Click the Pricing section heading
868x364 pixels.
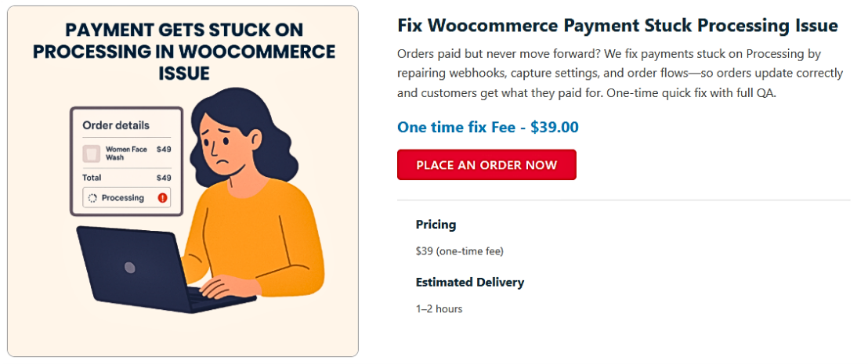[x=436, y=225]
